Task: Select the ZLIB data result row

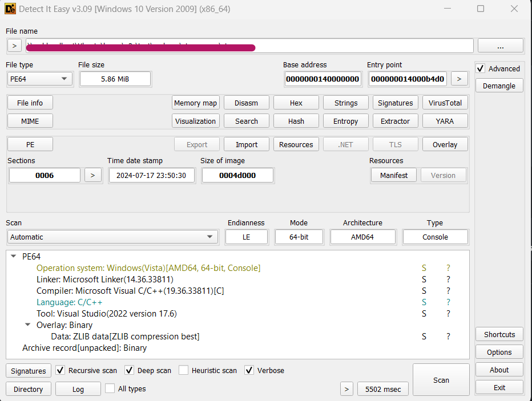Action: 125,337
